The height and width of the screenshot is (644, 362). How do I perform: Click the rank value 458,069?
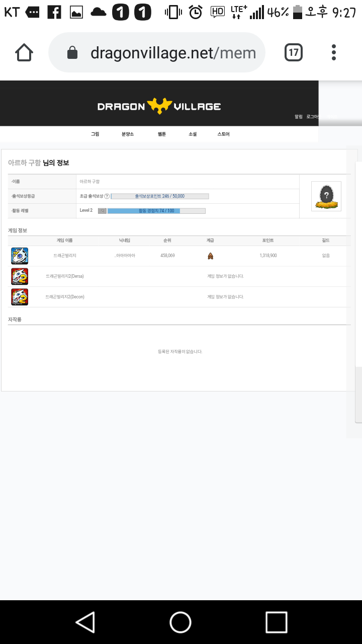pyautogui.click(x=167, y=256)
